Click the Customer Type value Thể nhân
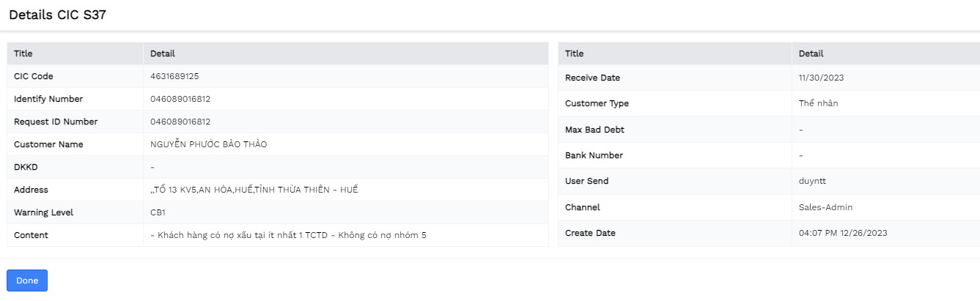 818,103
